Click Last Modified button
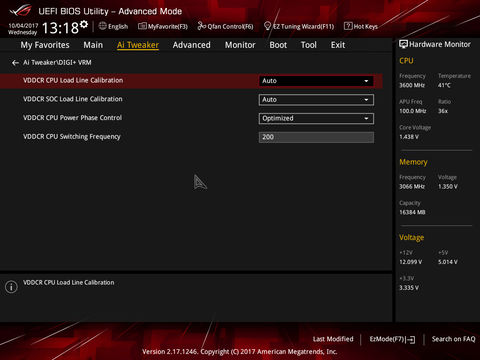This screenshot has width=480, height=360. [x=333, y=339]
